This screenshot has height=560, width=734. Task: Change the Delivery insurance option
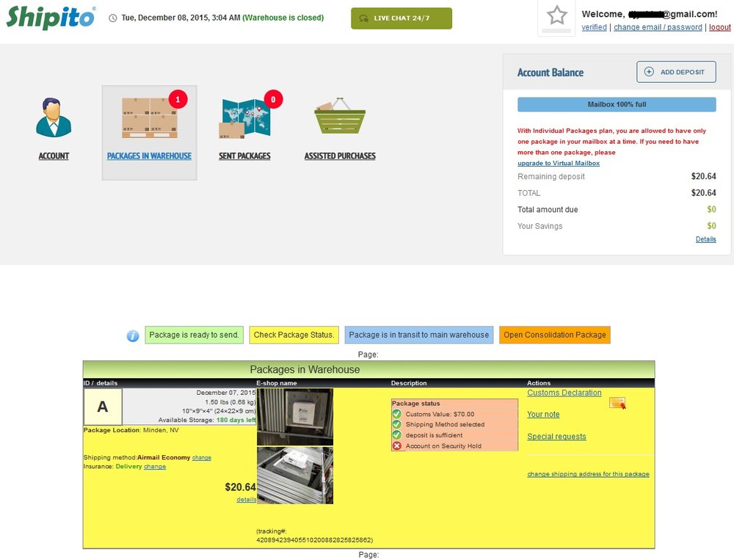pos(155,467)
